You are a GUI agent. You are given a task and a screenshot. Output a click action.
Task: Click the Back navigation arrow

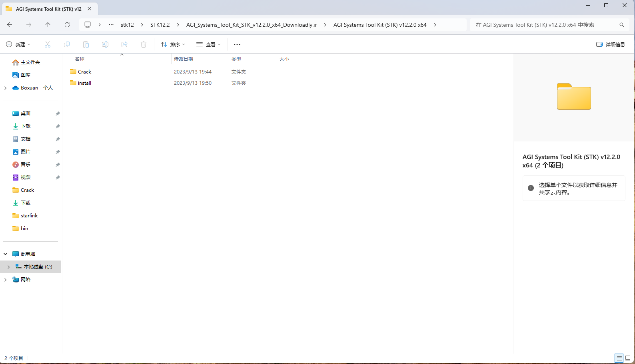click(x=10, y=25)
